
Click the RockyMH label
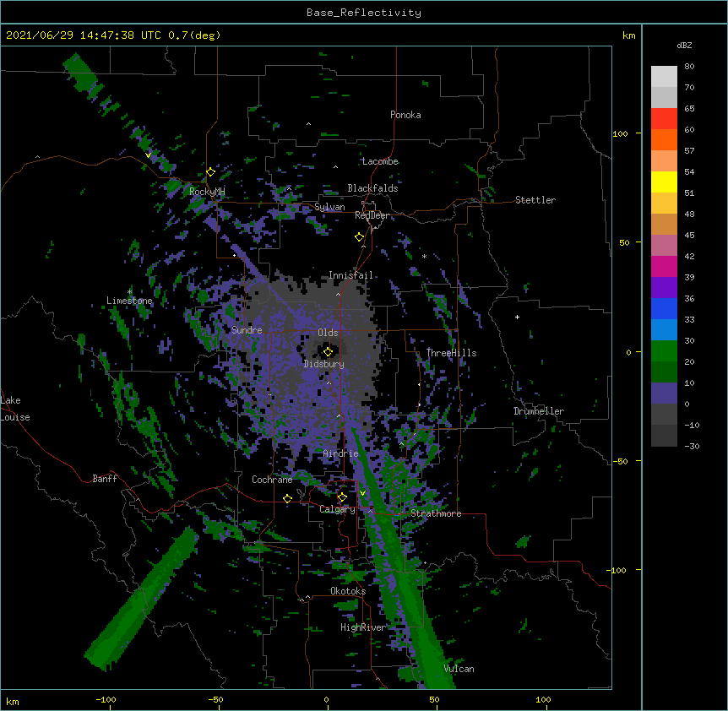(207, 192)
